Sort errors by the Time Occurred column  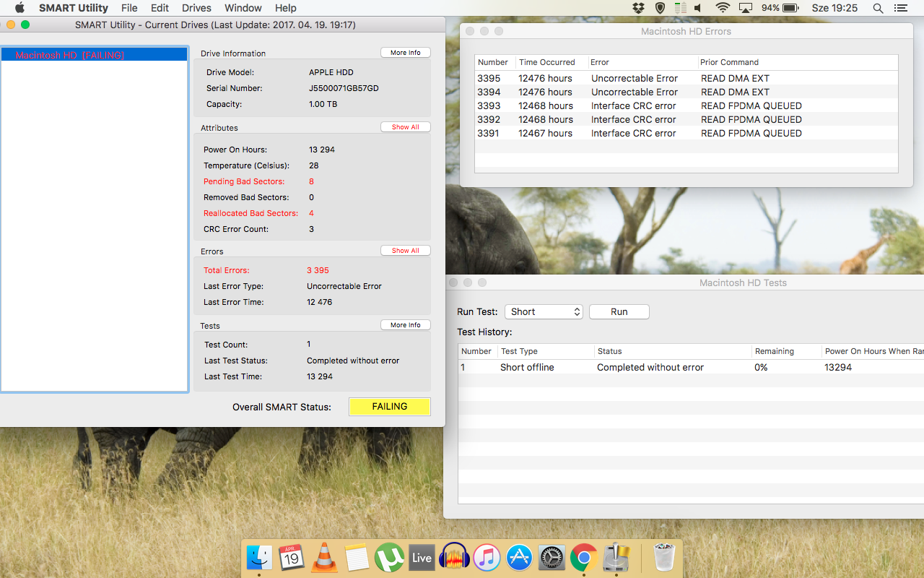click(x=551, y=62)
